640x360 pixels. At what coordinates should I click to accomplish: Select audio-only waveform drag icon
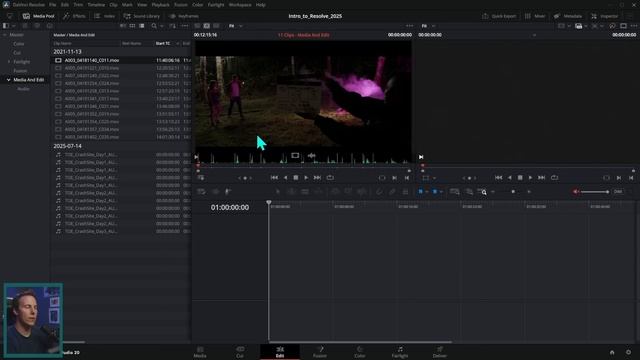coord(311,156)
